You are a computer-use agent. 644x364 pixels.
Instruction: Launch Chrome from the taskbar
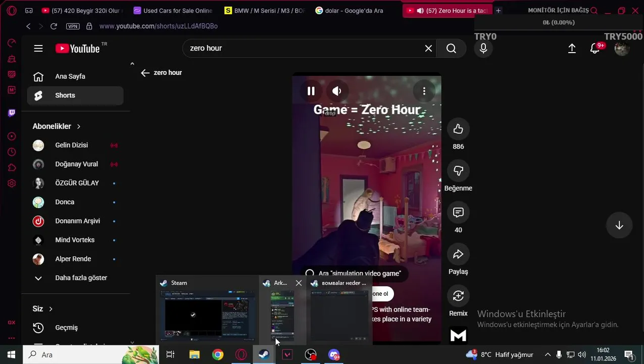pyautogui.click(x=218, y=355)
